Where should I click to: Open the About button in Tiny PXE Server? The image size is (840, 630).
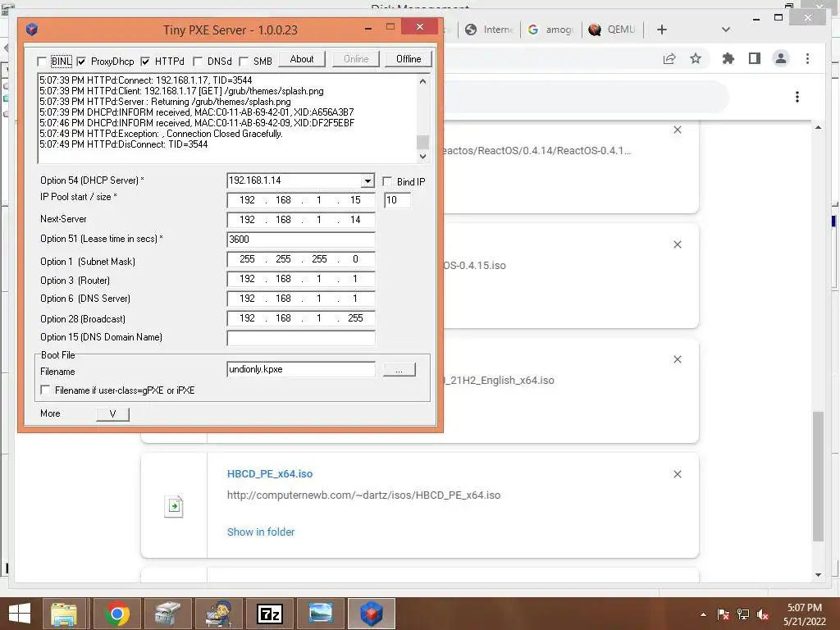coord(302,59)
